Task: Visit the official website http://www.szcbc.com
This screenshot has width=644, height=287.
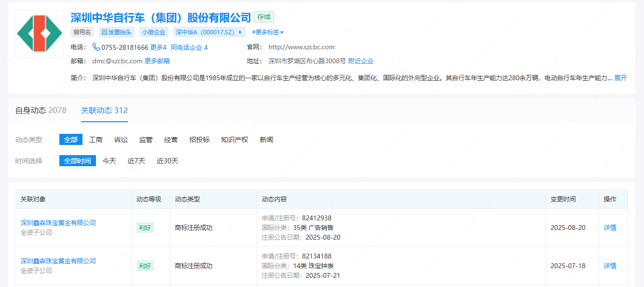Action: [301, 47]
